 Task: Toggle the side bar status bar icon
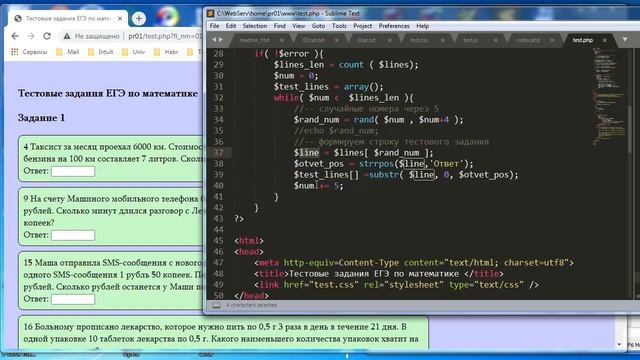tap(216, 305)
